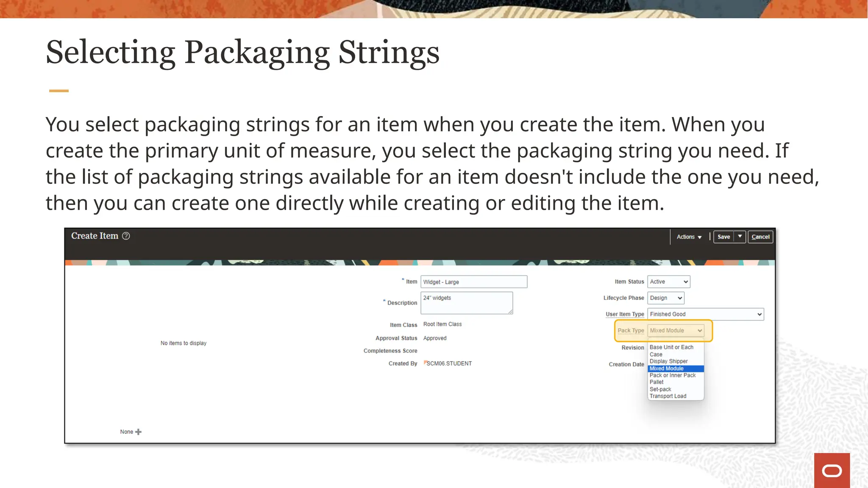Click the Root Item Class text
The width and height of the screenshot is (868, 488).
point(442,324)
